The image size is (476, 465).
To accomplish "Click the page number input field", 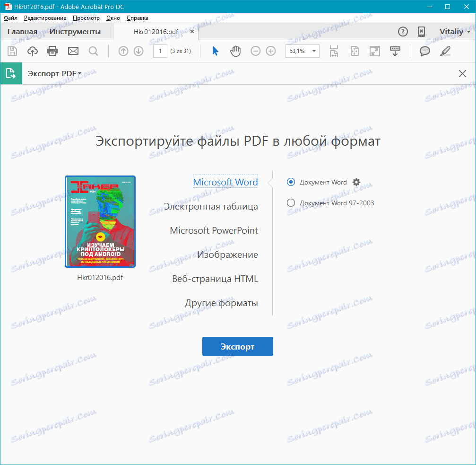I will tap(160, 51).
